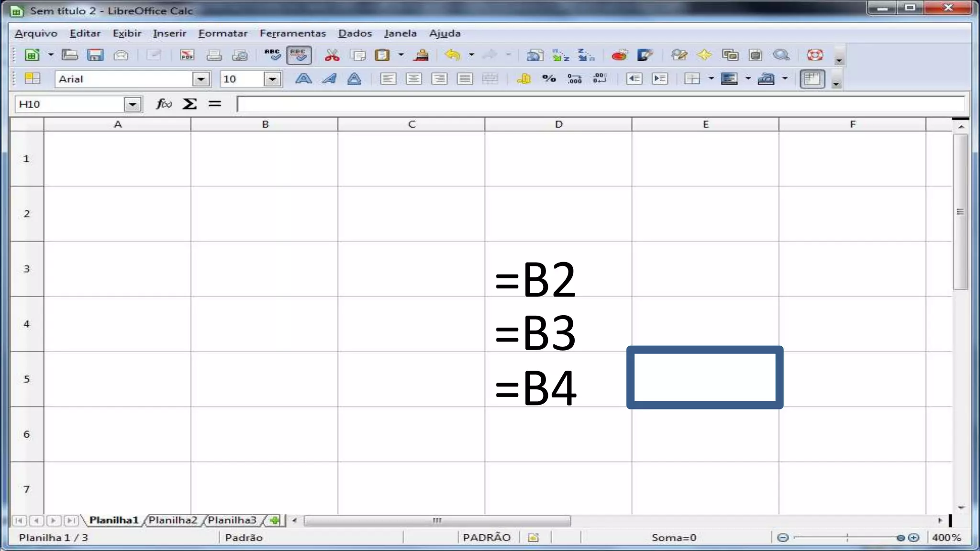Toggle grid lines for current sheet
The image size is (980, 551).
[x=812, y=78]
